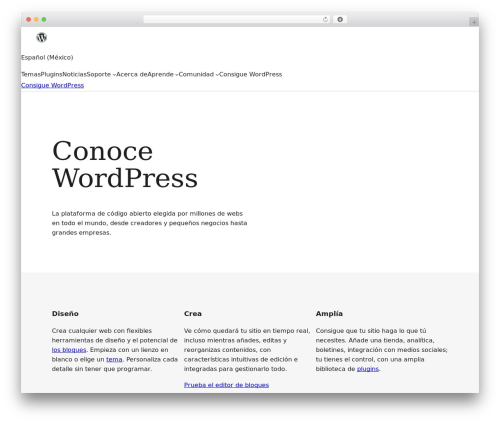Expand the Comunidad dropdown menu

(198, 74)
